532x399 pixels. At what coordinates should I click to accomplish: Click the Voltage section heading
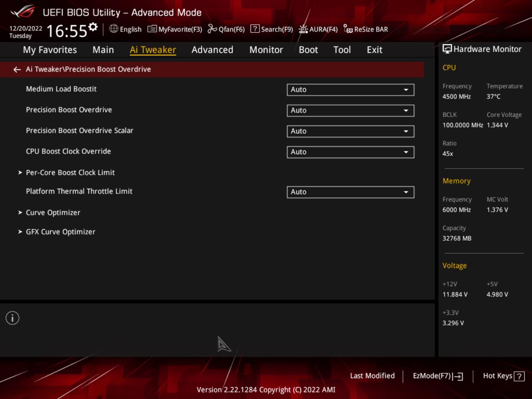(x=454, y=266)
